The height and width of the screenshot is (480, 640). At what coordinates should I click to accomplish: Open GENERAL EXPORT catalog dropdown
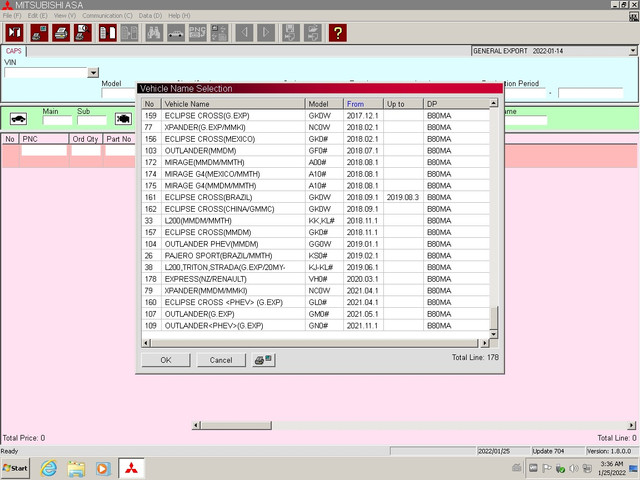click(632, 51)
